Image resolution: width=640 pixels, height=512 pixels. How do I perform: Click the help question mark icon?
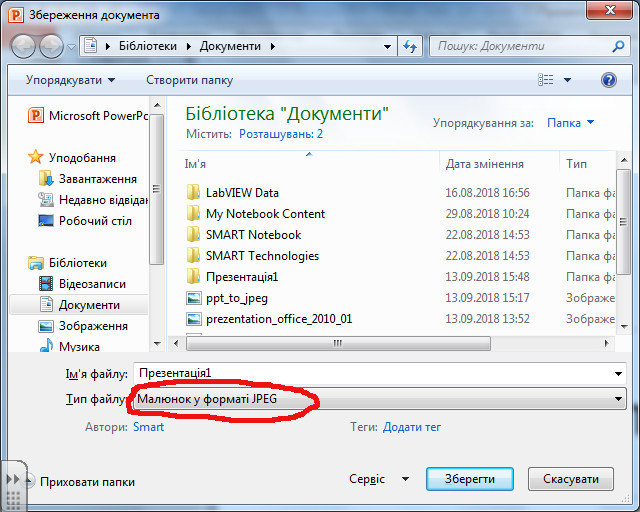click(608, 80)
